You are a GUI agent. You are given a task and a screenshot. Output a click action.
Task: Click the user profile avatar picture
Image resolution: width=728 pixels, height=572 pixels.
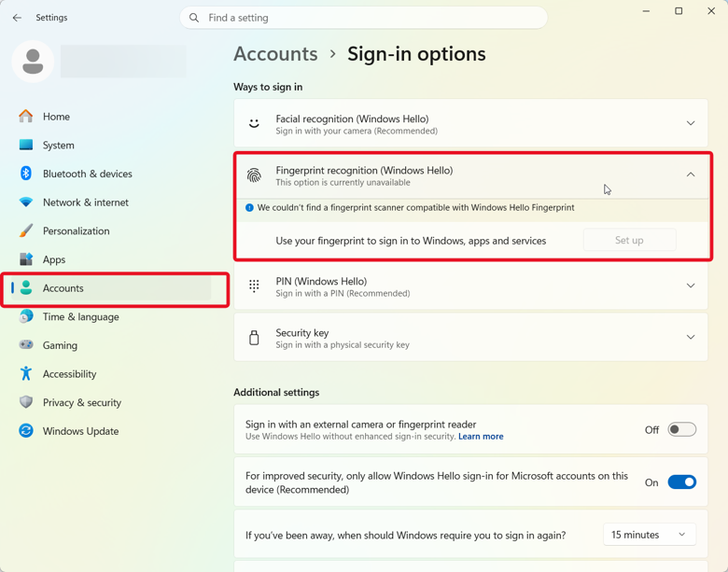point(33,62)
